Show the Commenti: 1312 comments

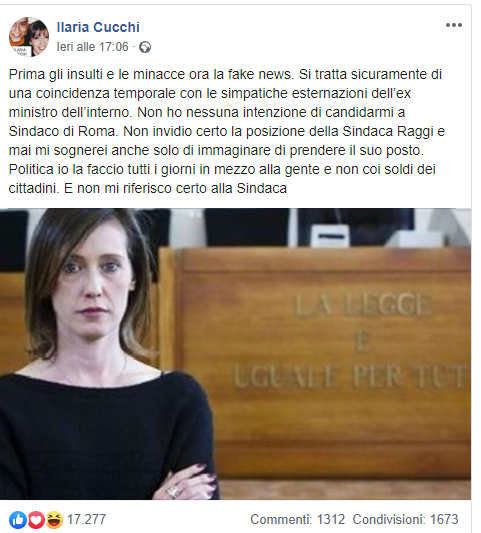pyautogui.click(x=297, y=519)
